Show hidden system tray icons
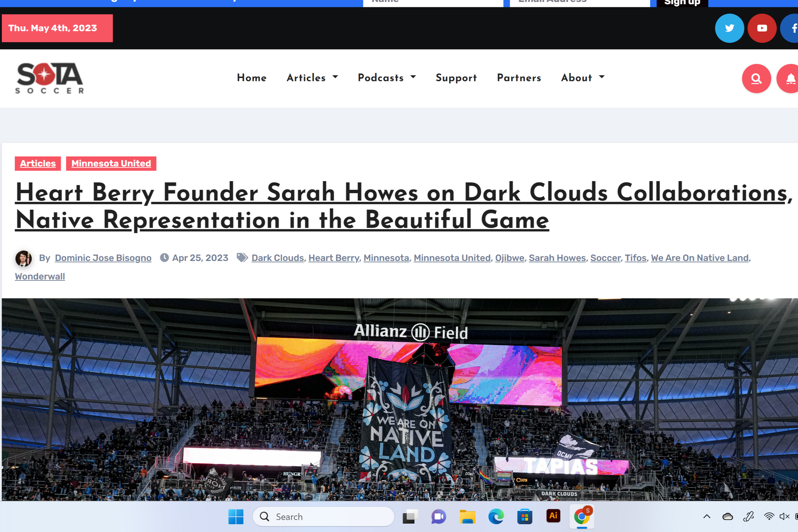 [707, 517]
